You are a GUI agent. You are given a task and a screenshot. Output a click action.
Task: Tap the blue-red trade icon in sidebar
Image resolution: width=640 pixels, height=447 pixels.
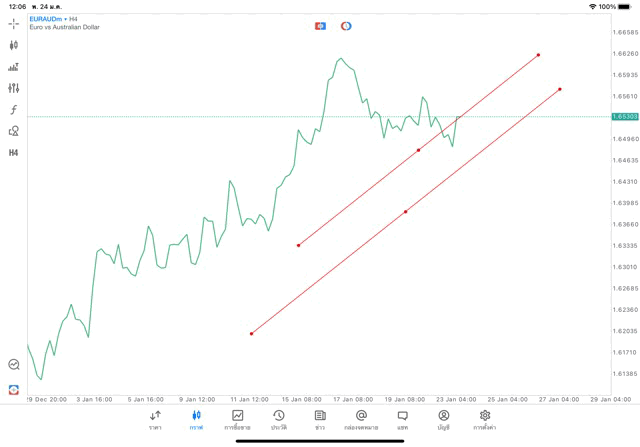tap(14, 389)
